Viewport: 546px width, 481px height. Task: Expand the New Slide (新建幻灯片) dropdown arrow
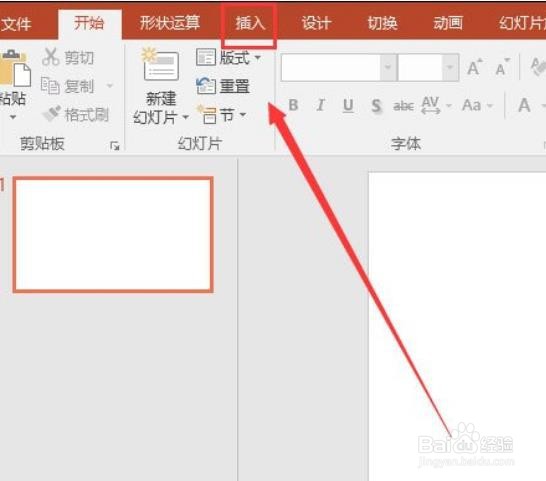(186, 117)
